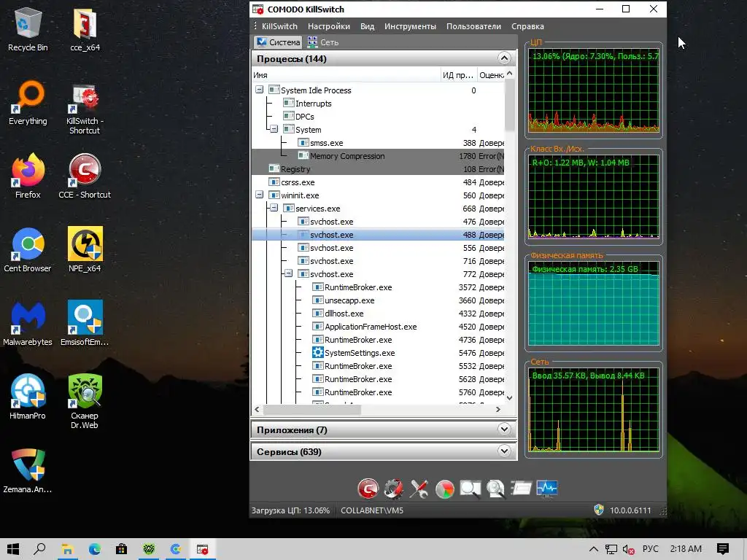Expand the Приложения (7) panel
Viewport: 747px width, 560px height.
pos(504,429)
